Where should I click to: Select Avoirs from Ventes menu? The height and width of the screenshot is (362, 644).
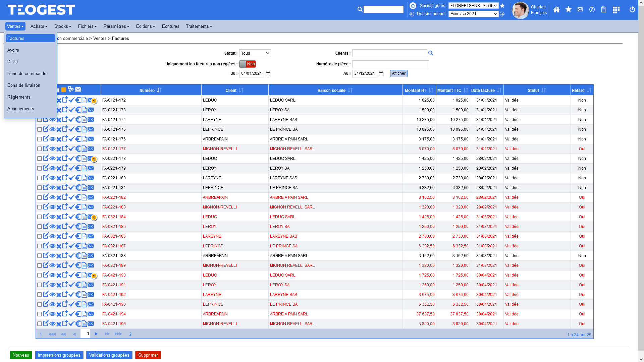coord(13,50)
